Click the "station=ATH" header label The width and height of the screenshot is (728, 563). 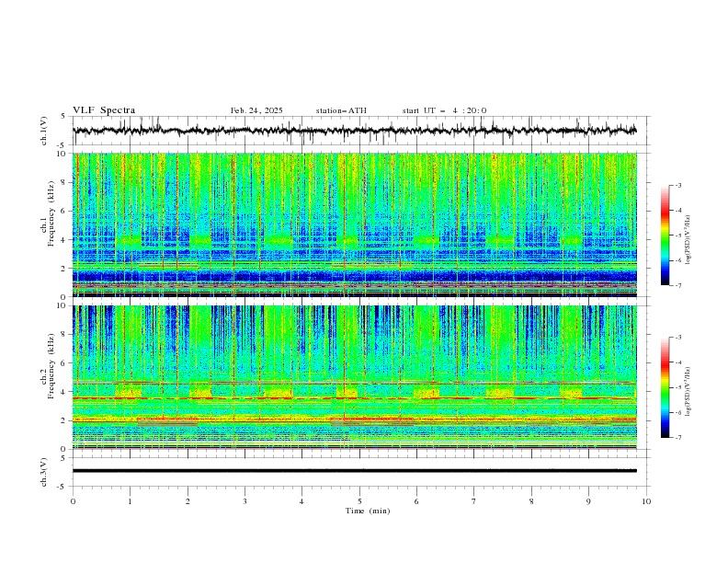pos(341,110)
